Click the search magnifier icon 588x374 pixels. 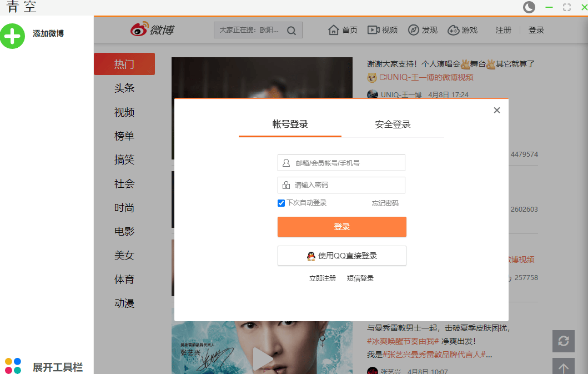tap(292, 31)
